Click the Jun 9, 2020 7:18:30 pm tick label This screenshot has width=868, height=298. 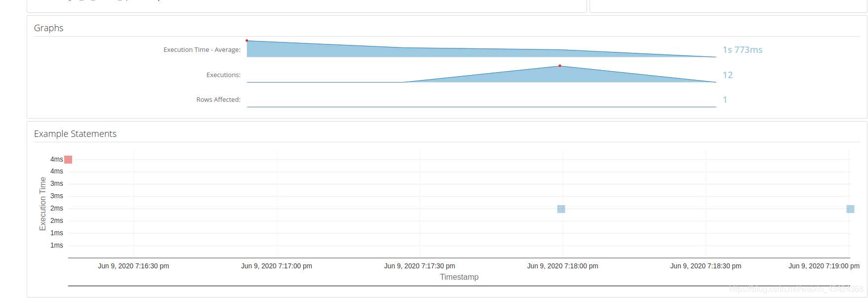tap(706, 266)
